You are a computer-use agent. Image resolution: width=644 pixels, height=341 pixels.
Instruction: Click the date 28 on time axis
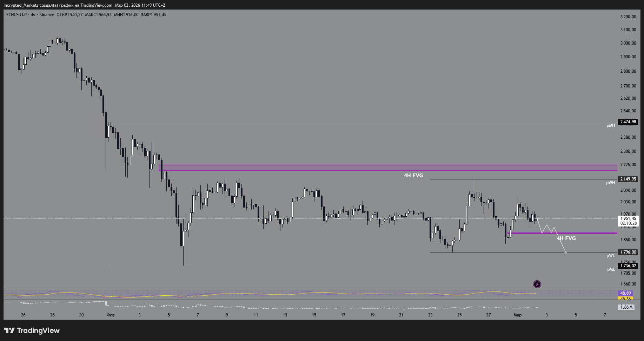(52, 315)
